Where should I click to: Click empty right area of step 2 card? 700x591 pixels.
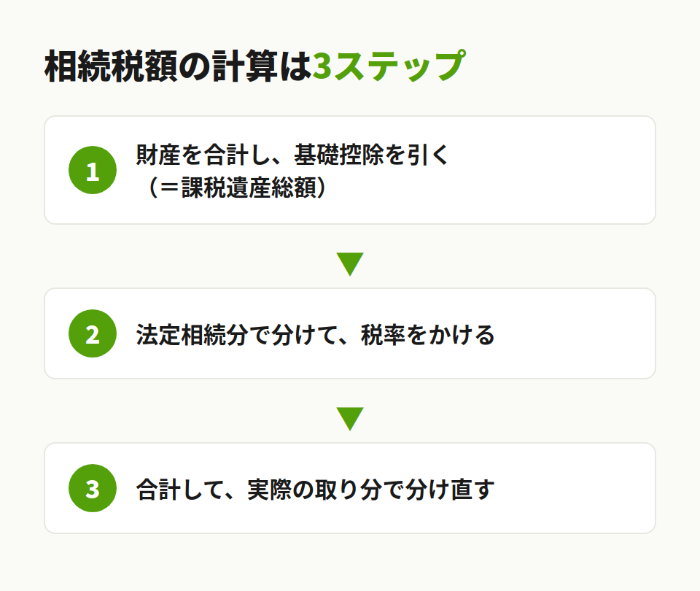576,333
